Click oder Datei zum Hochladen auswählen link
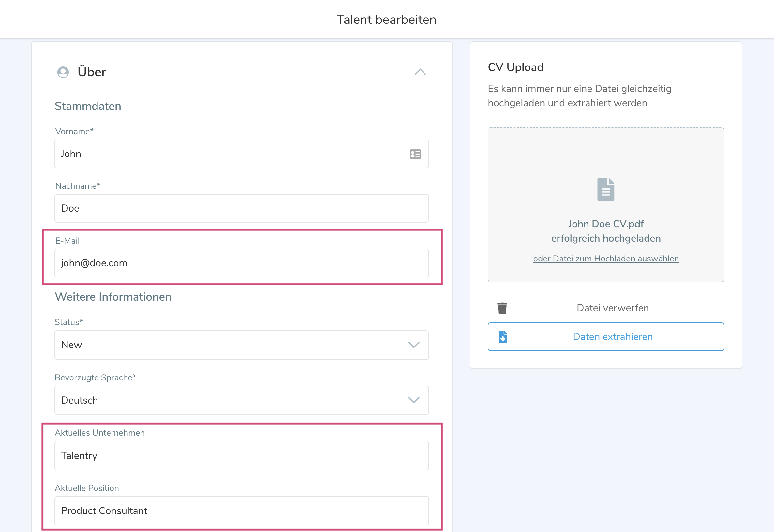Image resolution: width=774 pixels, height=532 pixels. pos(606,259)
